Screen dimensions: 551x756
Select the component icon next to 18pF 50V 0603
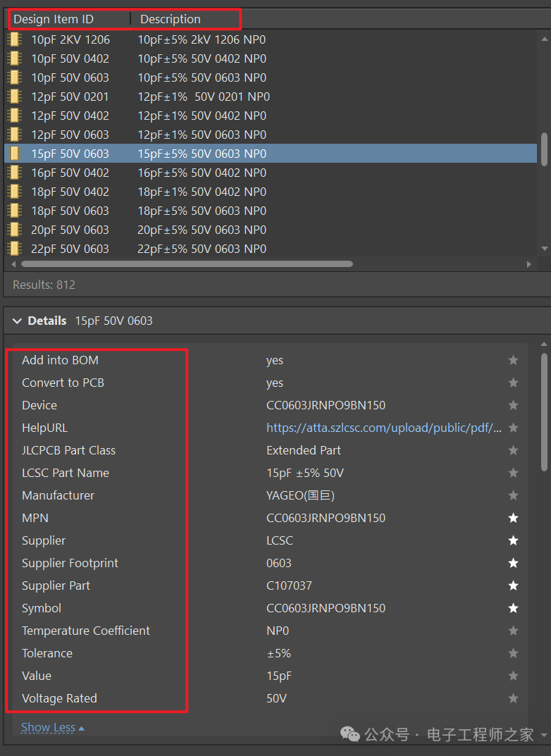click(14, 210)
